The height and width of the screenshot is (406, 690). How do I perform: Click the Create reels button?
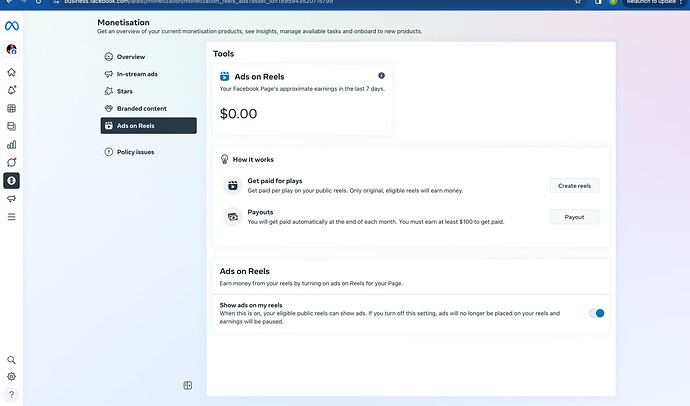coord(574,186)
